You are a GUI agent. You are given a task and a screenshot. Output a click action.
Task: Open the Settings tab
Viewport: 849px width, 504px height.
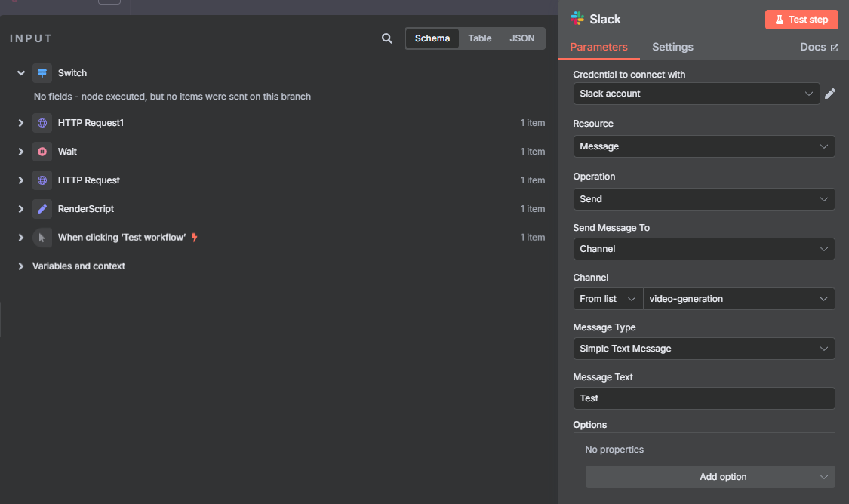tap(672, 47)
